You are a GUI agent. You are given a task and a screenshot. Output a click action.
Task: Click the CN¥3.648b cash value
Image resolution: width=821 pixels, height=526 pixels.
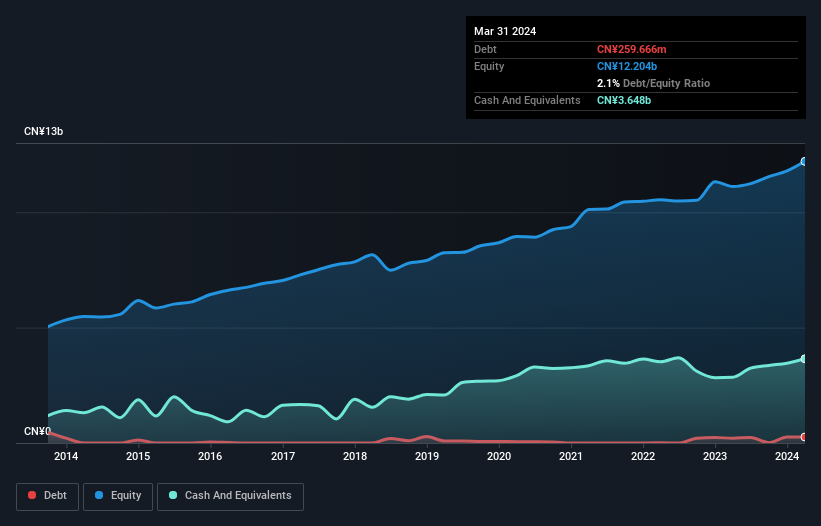[x=624, y=100]
